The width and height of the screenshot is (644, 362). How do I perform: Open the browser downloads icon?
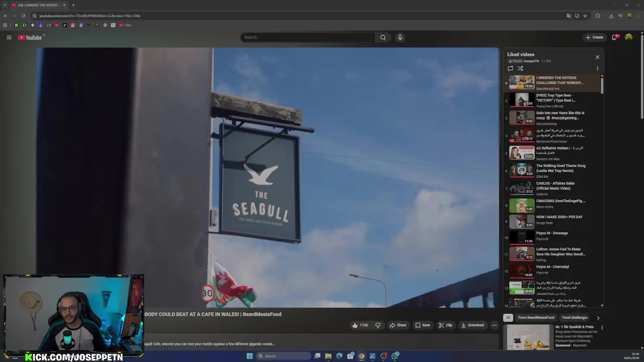[x=611, y=16]
